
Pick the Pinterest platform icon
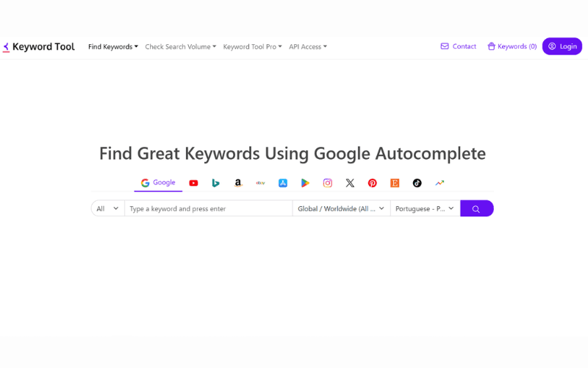[373, 183]
